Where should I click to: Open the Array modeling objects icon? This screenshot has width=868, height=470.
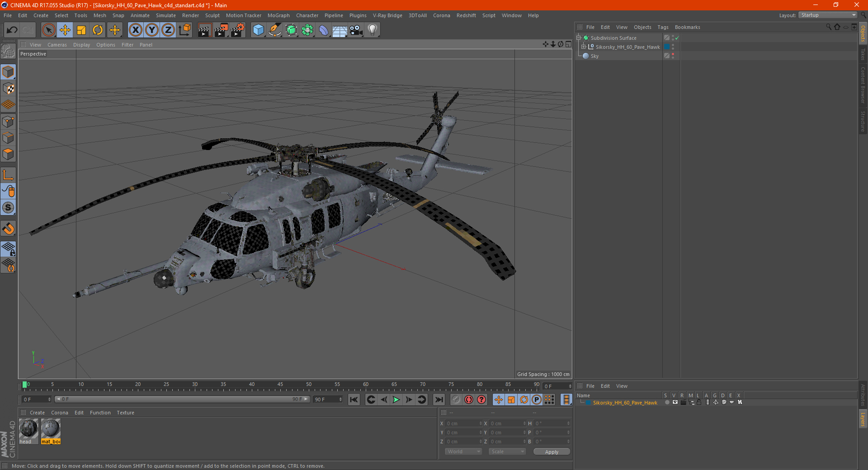point(307,30)
